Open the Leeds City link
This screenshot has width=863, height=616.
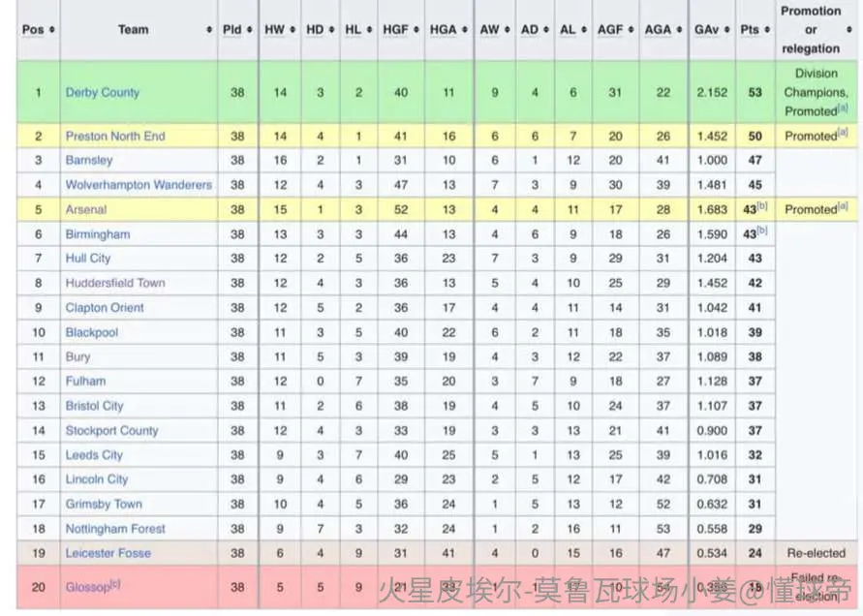pyautogui.click(x=94, y=455)
